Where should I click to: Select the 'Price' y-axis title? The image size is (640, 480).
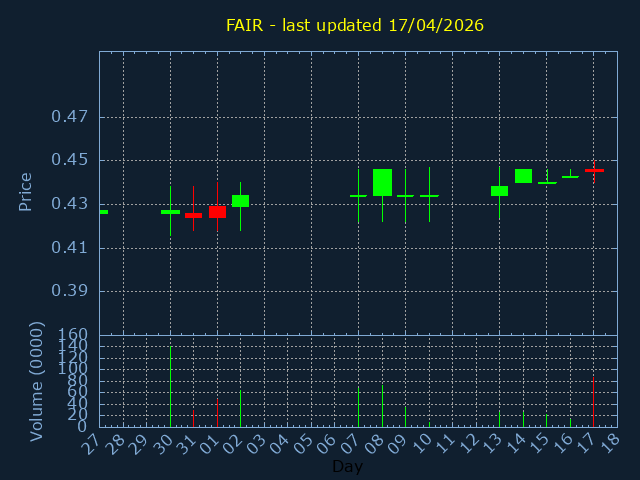[x=26, y=191]
